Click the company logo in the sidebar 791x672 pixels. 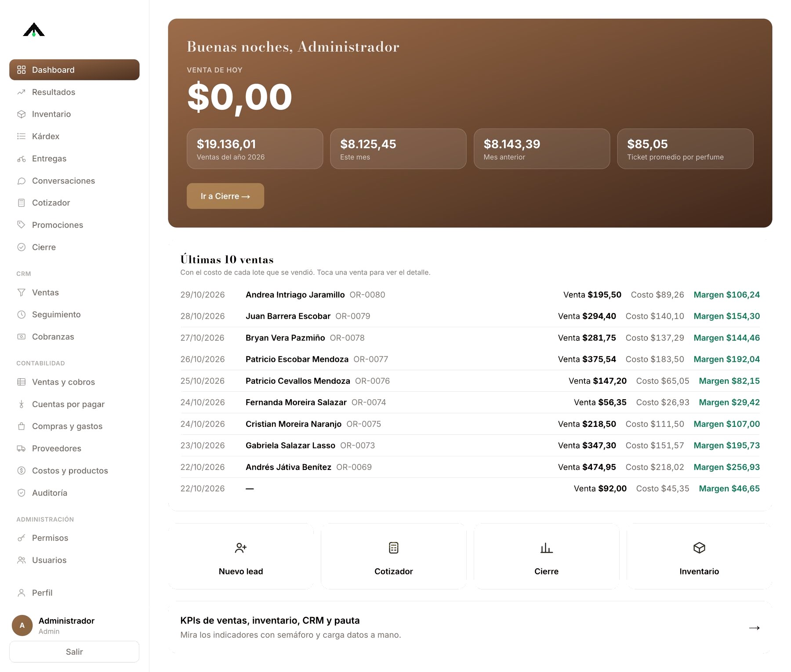34,29
